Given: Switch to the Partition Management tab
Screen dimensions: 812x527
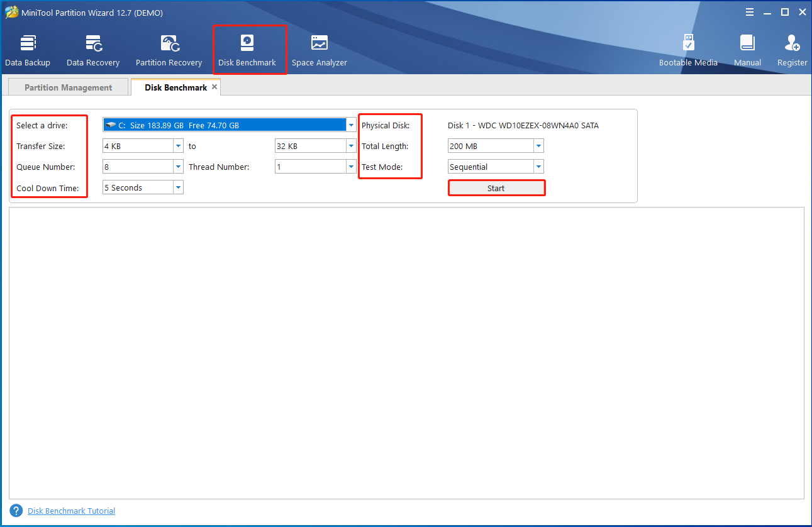Looking at the screenshot, I should [x=68, y=87].
